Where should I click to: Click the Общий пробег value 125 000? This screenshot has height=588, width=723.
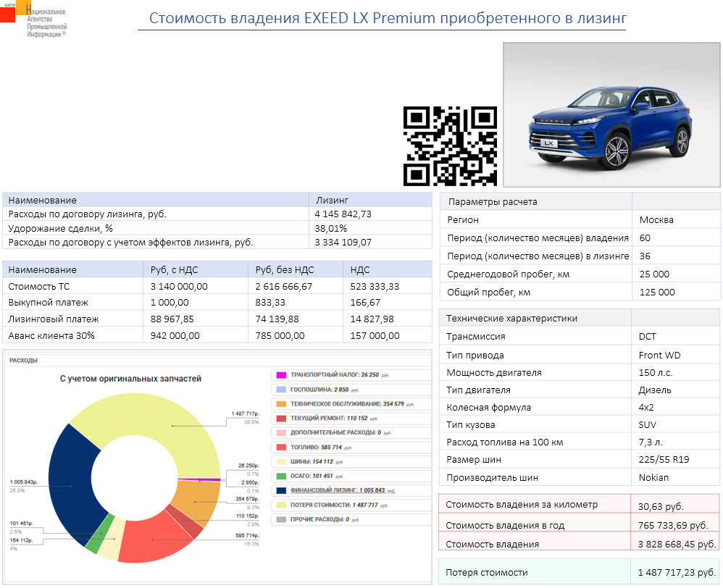pos(656,292)
